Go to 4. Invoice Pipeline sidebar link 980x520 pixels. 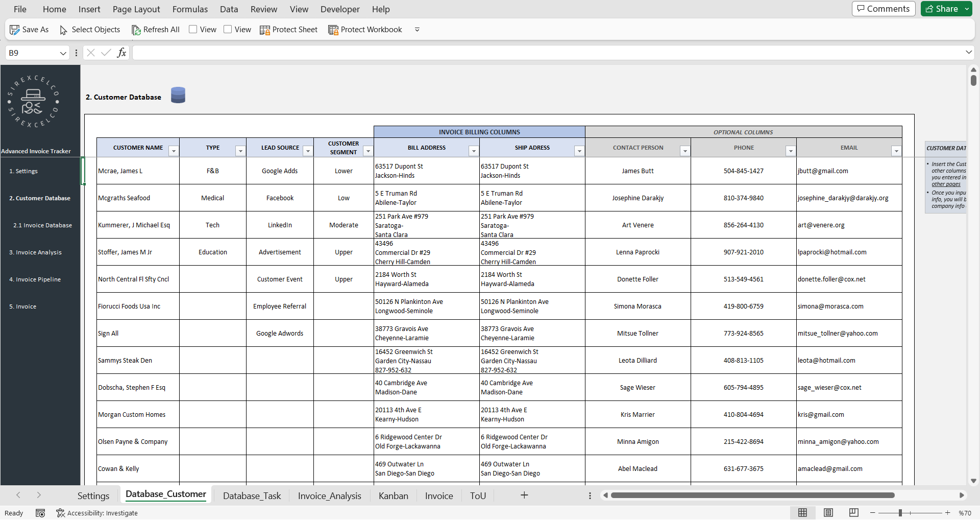coord(35,279)
